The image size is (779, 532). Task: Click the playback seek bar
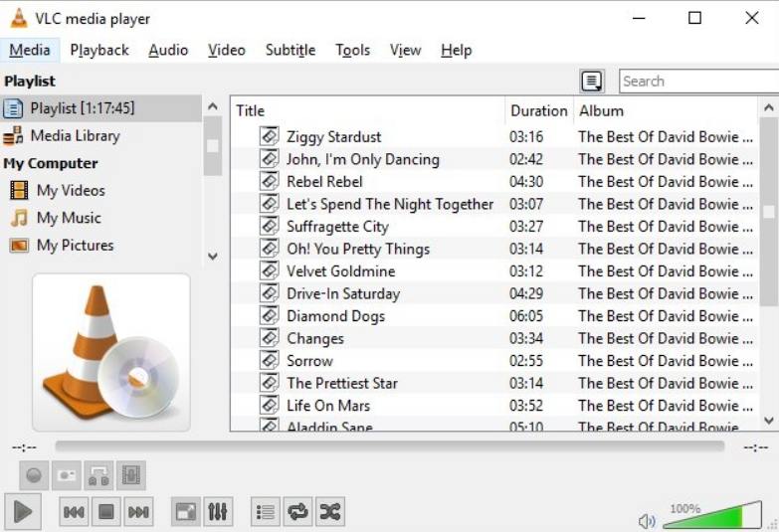[x=390, y=446]
